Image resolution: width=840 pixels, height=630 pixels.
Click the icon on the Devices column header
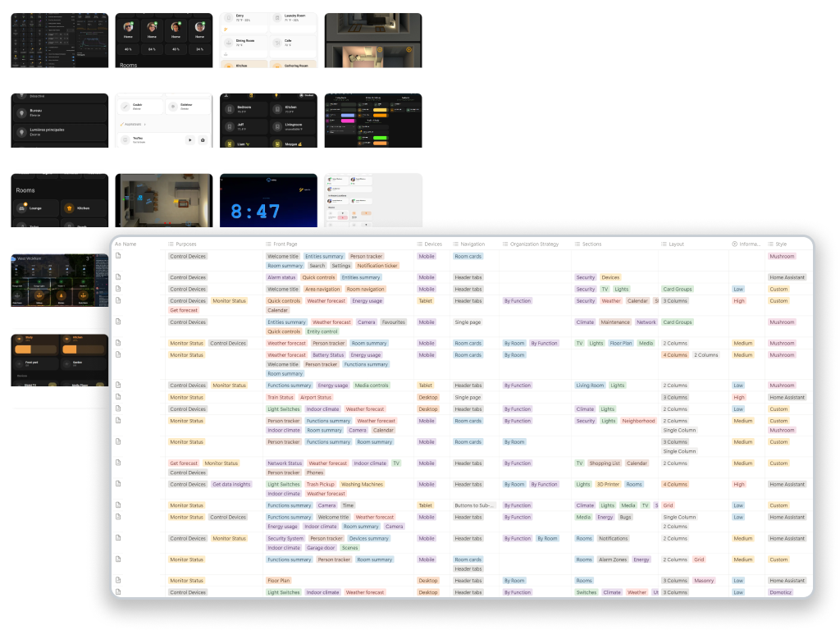click(x=418, y=244)
